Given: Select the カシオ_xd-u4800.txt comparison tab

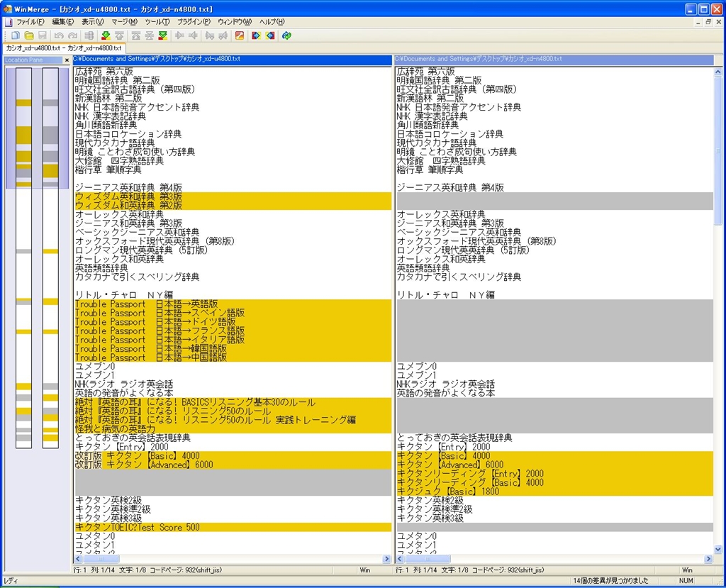Looking at the screenshot, I should click(x=64, y=48).
